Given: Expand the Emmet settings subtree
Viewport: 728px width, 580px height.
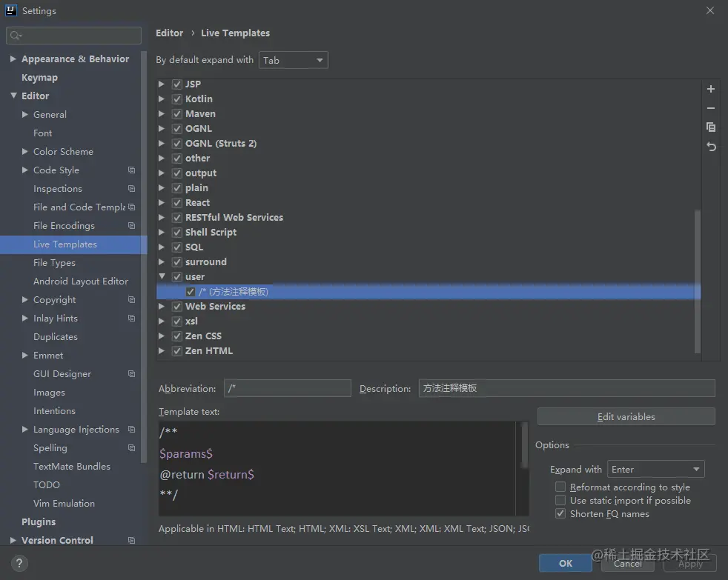Looking at the screenshot, I should tap(25, 356).
